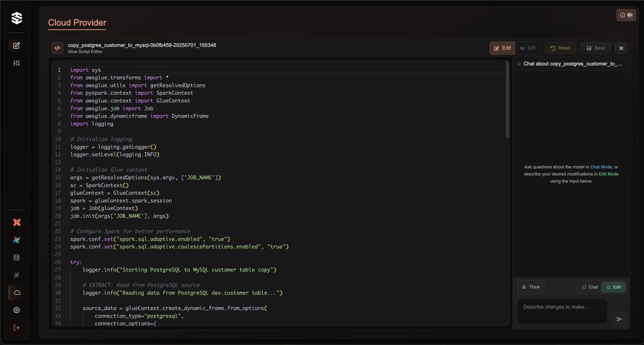Click comment '# Configure Spark for better performance'
Screen dimensions: 644x345
[x=130, y=231]
